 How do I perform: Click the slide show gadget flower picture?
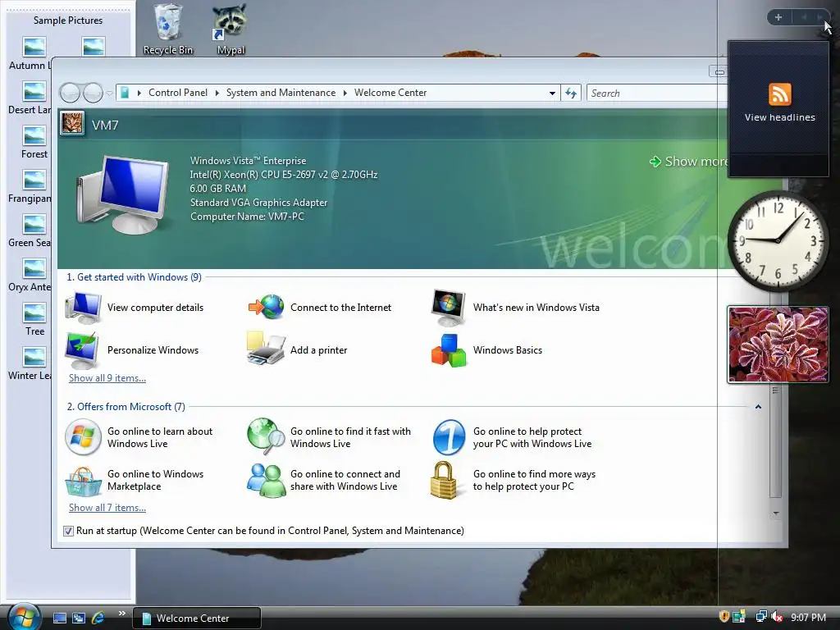tap(778, 344)
